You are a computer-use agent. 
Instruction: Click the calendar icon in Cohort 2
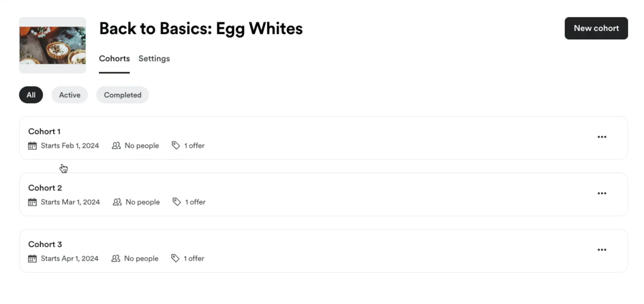(x=32, y=202)
